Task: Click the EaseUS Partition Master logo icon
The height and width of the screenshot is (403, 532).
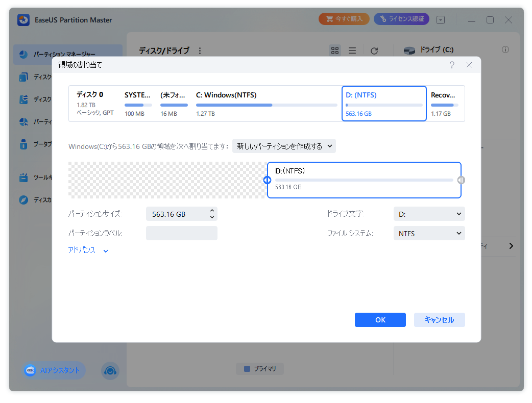Action: pyautogui.click(x=23, y=20)
